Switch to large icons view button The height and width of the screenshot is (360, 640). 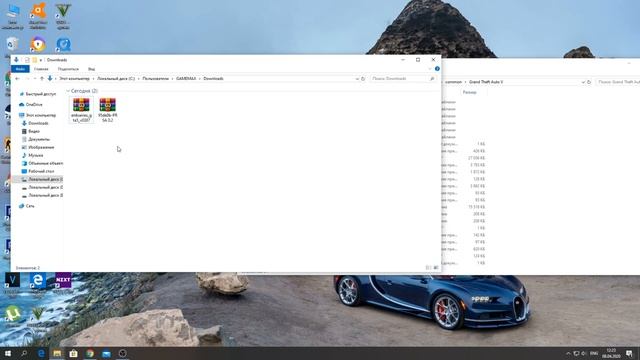pos(436,268)
